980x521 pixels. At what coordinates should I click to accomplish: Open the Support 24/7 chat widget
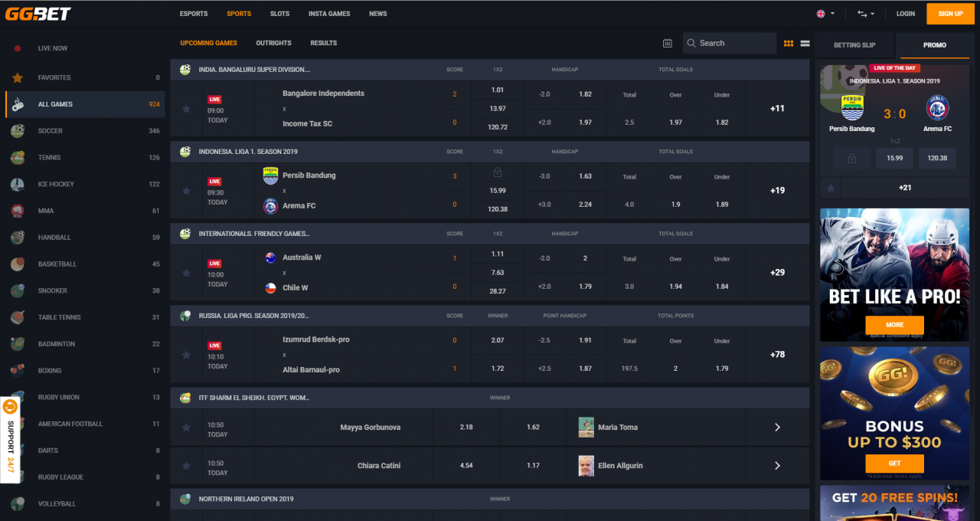(10, 440)
